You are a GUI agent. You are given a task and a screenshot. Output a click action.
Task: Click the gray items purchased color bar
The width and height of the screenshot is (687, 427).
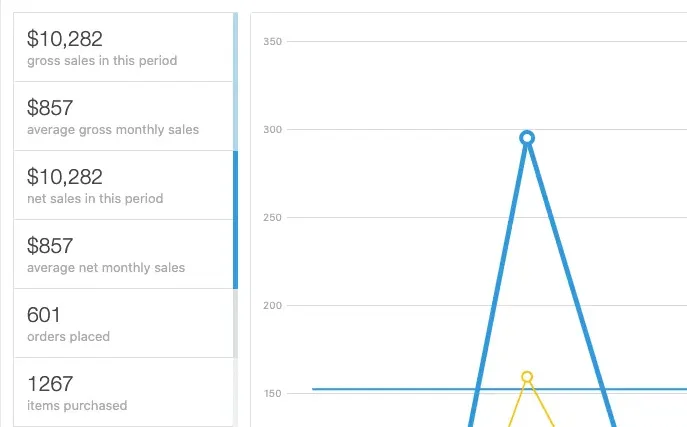pyautogui.click(x=235, y=392)
